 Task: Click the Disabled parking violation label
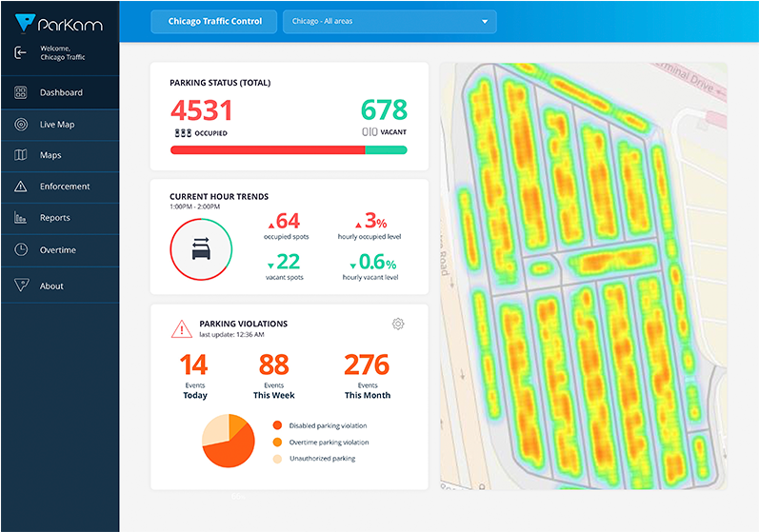(328, 425)
